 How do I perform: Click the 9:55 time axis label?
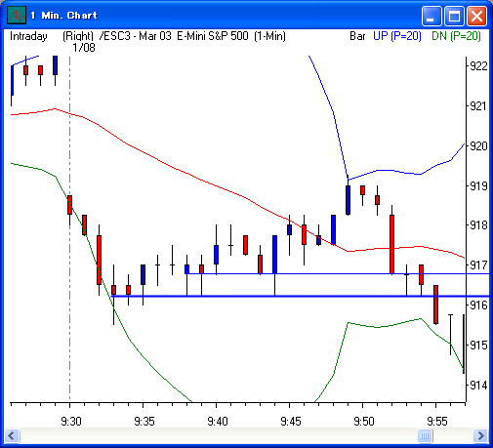tap(437, 422)
